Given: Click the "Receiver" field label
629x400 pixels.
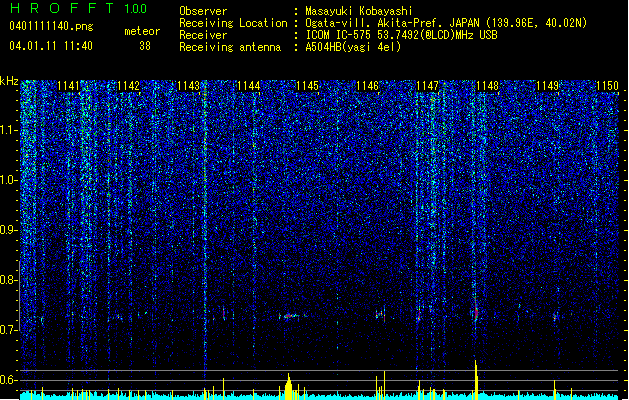Looking at the screenshot, I should pos(203,35).
